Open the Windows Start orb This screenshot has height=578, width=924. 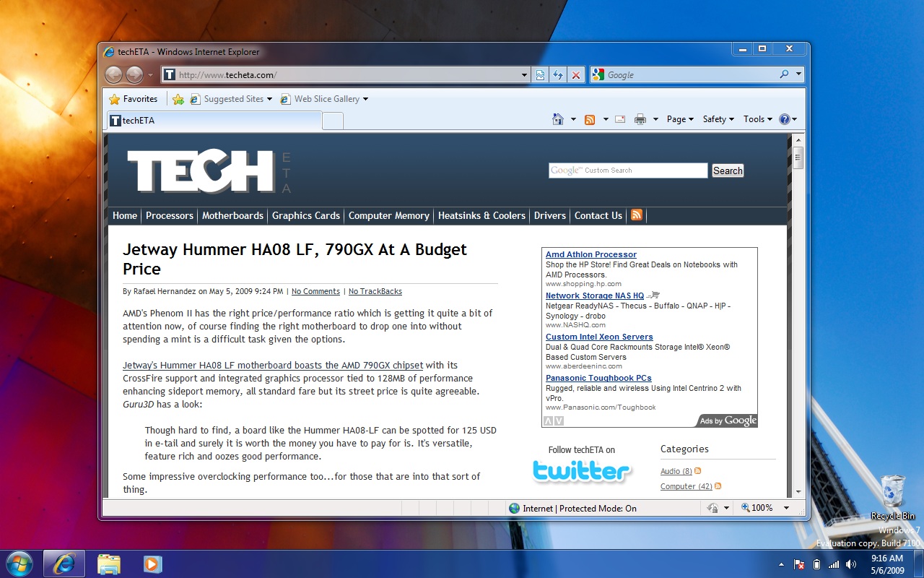coord(19,564)
